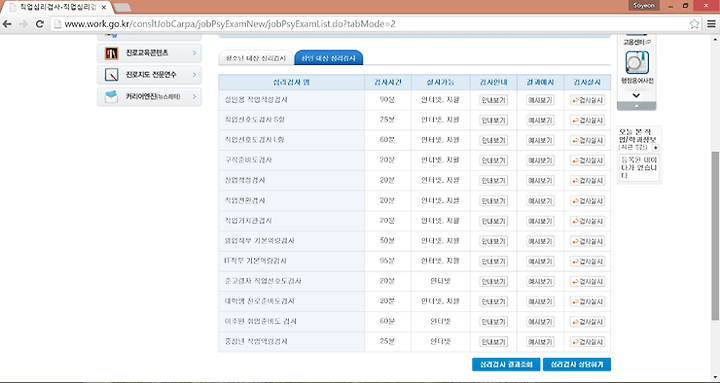Open 예시보기 for 영업직무 기본역량검사

click(540, 242)
